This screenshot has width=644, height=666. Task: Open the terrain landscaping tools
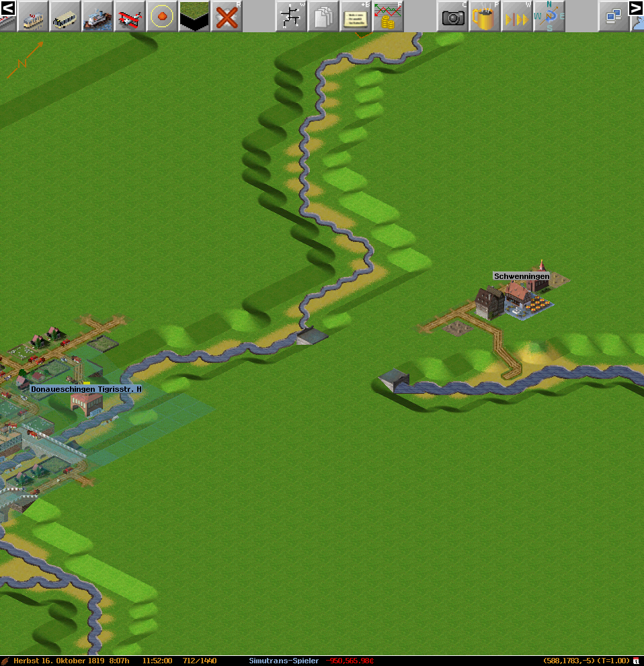click(x=194, y=17)
